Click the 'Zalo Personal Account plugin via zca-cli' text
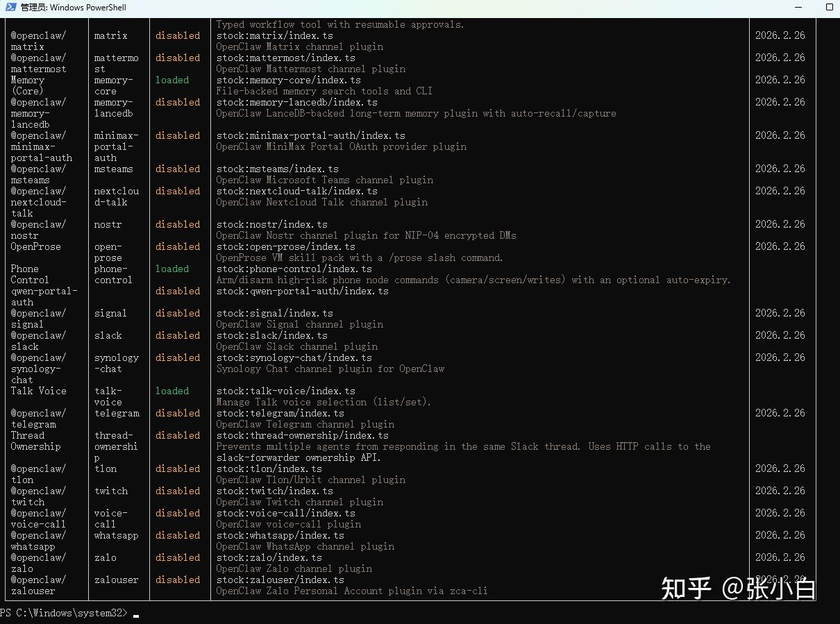This screenshot has width=840, height=624. point(378,591)
